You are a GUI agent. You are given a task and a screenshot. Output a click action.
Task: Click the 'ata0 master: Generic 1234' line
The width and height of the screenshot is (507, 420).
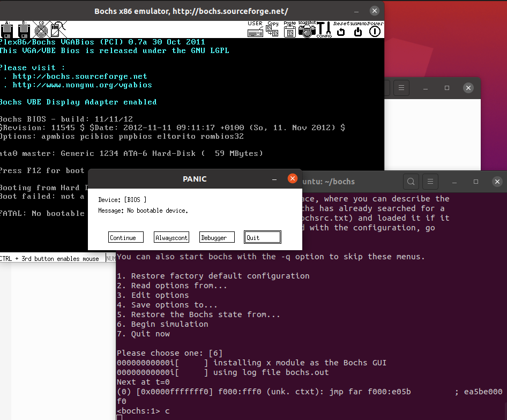(131, 153)
